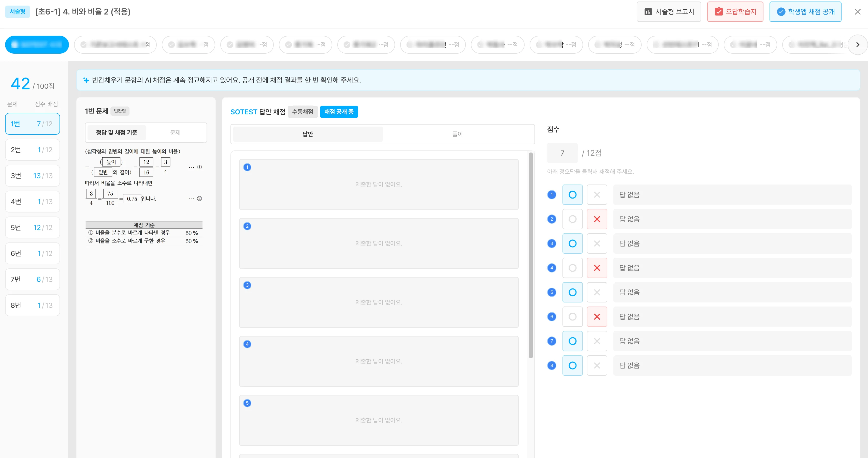Toggle the O on grading item 3
868x458 pixels.
coord(572,243)
